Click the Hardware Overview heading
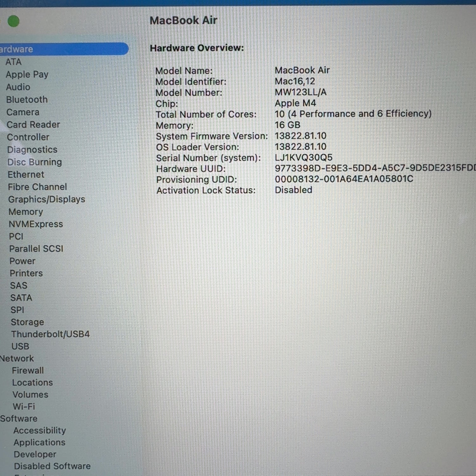This screenshot has height=476, width=476. 197,48
